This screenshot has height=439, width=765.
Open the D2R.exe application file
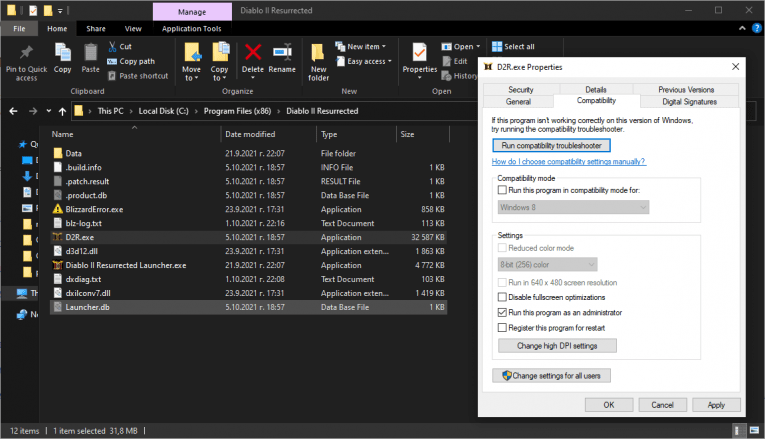pyautogui.click(x=80, y=238)
